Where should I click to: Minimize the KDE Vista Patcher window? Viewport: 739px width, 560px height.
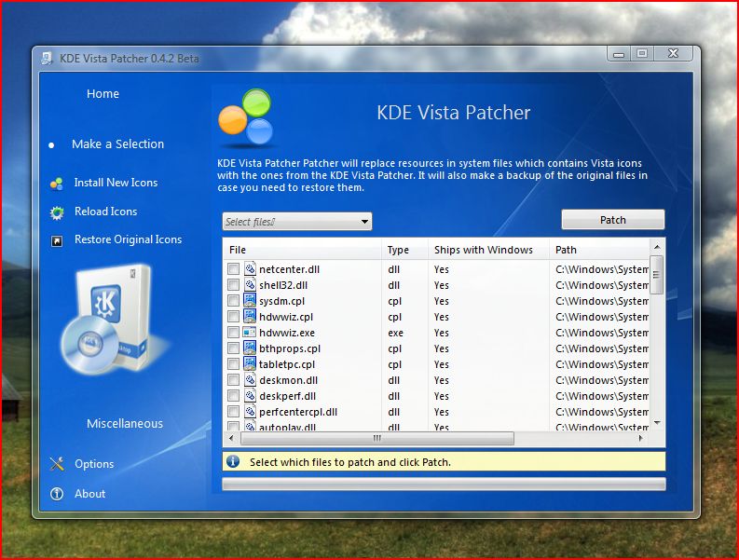619,54
